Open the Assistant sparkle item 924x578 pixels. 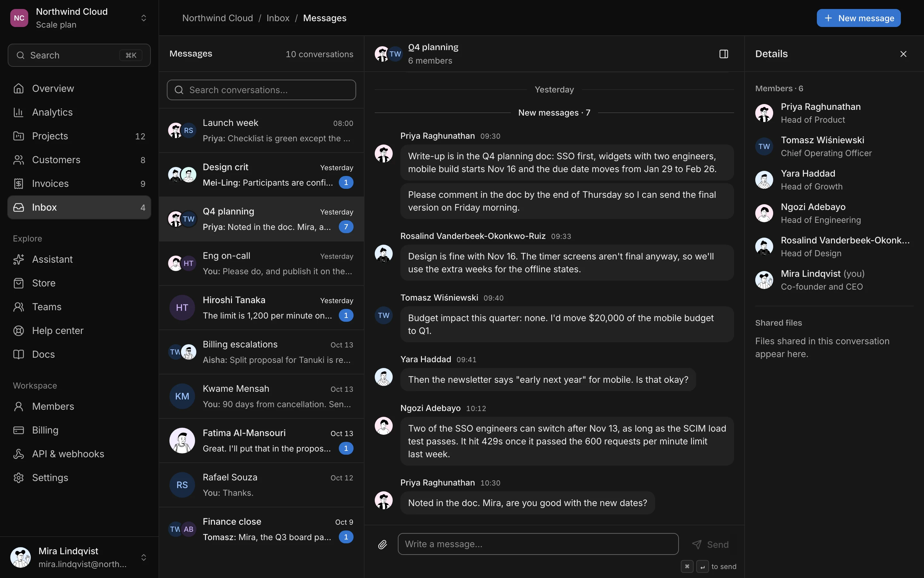pos(79,259)
